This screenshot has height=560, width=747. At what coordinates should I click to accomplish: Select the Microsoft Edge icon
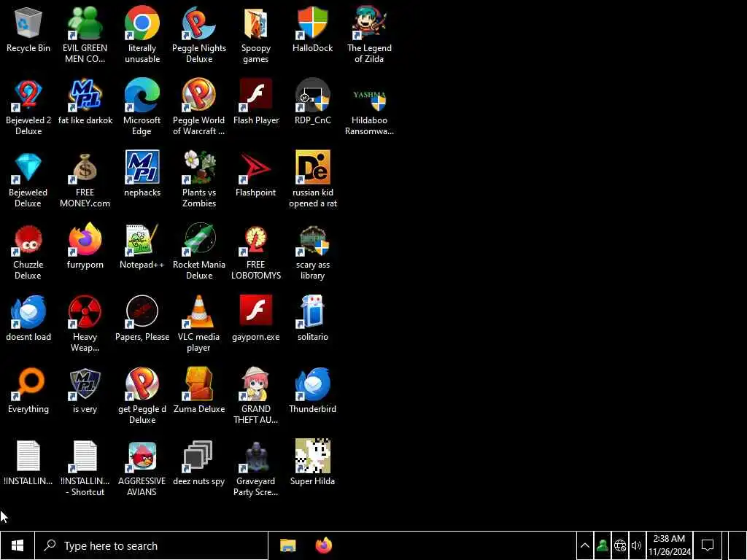tap(142, 96)
